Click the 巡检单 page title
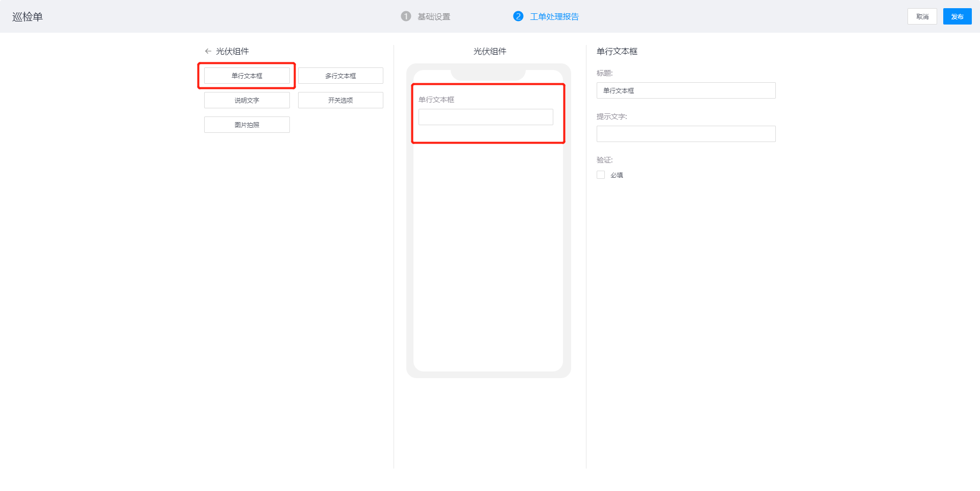The height and width of the screenshot is (491, 980). (x=28, y=17)
